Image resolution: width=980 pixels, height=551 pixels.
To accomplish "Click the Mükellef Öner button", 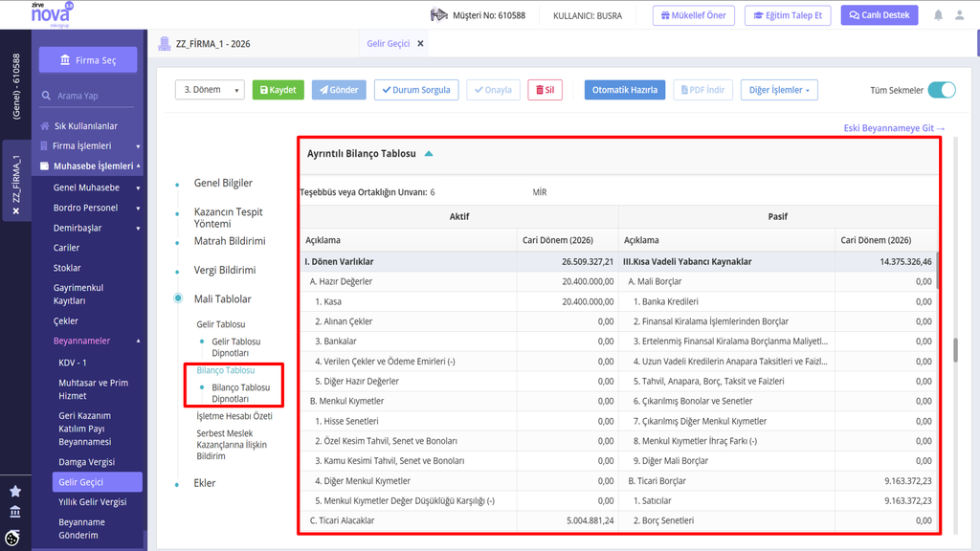I will click(x=694, y=15).
